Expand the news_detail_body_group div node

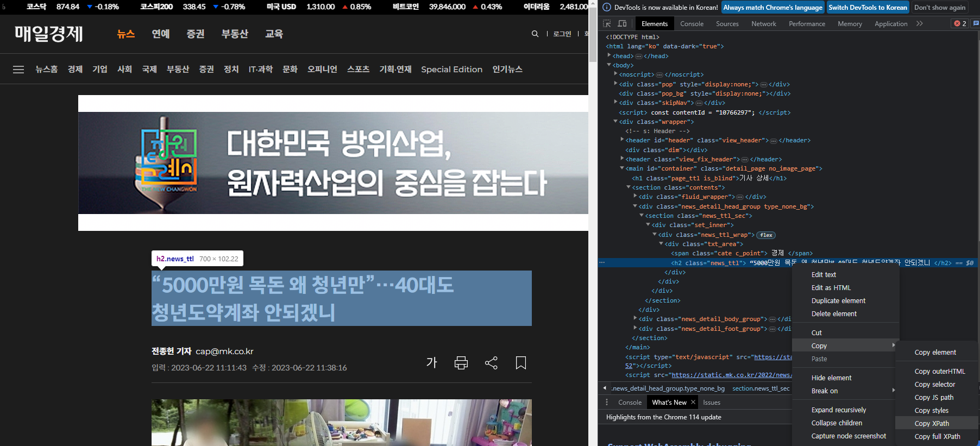[x=635, y=318]
